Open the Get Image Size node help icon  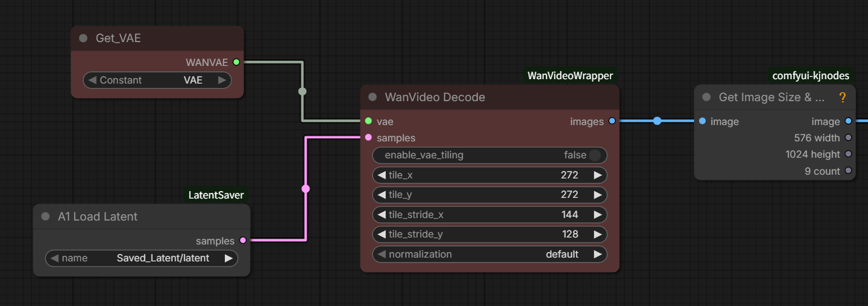842,97
